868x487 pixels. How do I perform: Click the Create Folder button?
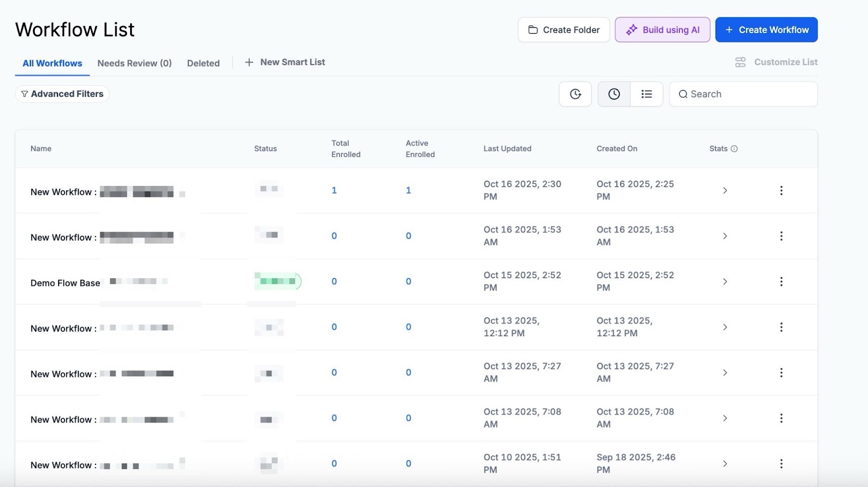coord(564,30)
